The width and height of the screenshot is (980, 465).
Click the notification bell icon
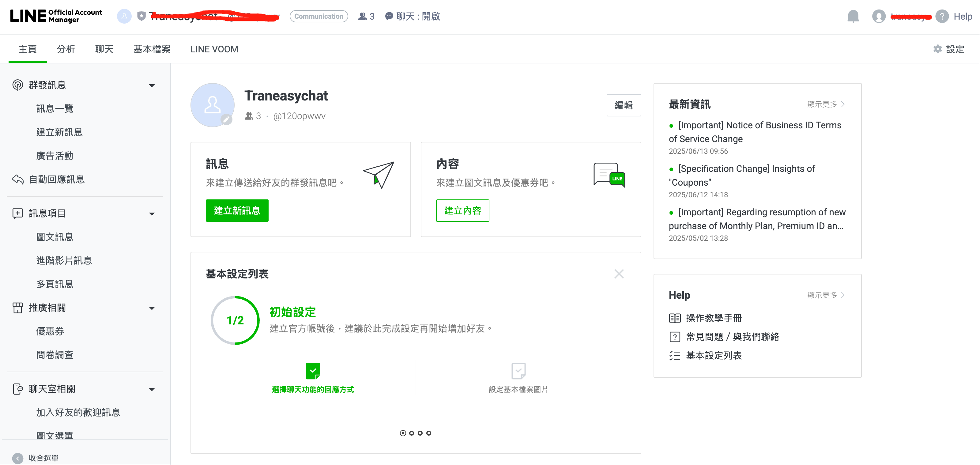coord(853,16)
